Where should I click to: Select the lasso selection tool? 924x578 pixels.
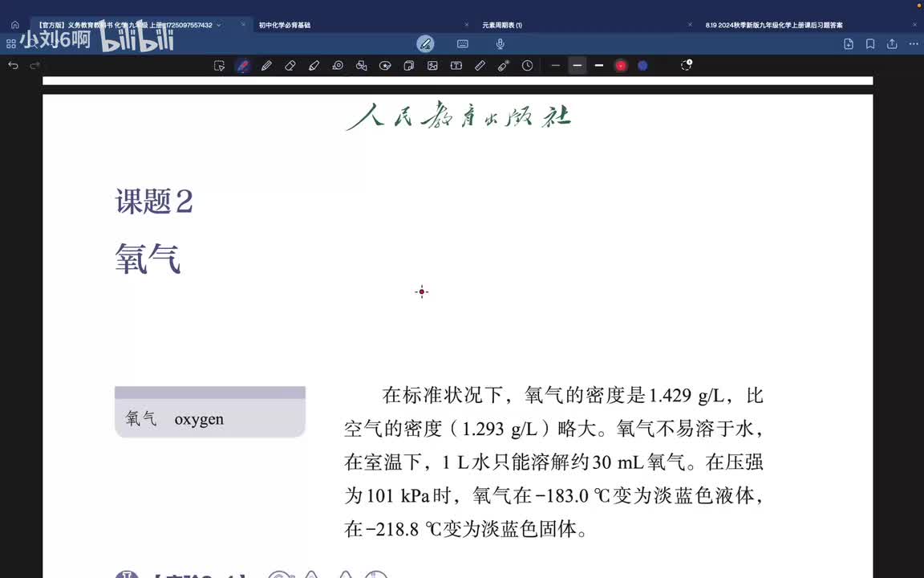coord(219,66)
